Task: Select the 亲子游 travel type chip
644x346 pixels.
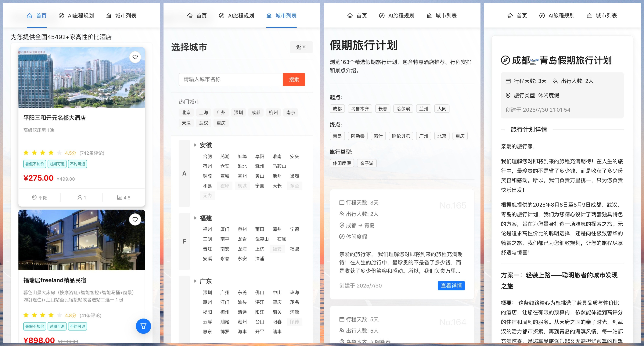Action: coord(367,163)
